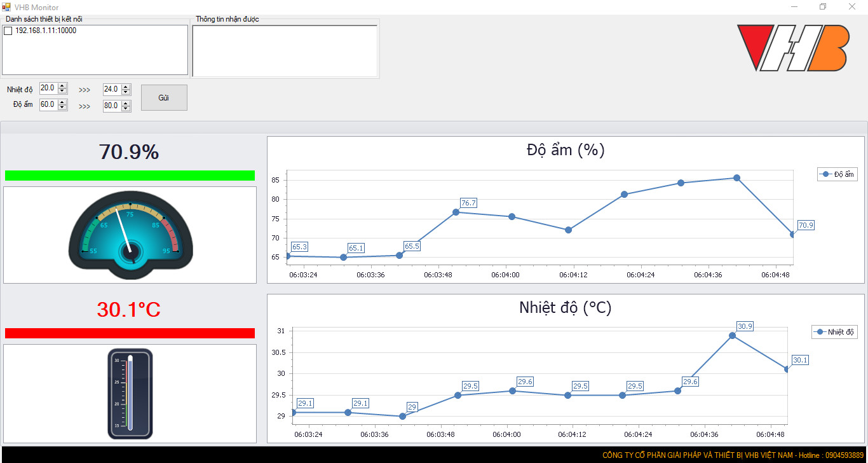Click the Gửi button

164,97
